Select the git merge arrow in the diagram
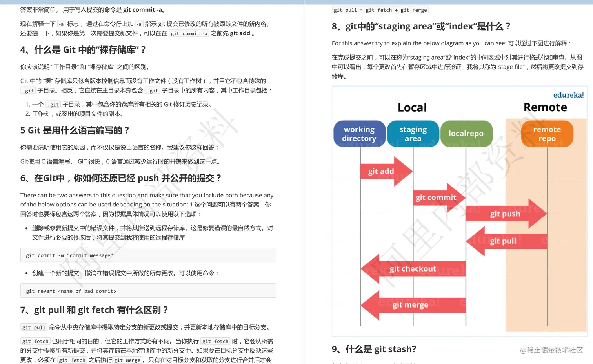The image size is (593, 364). pyautogui.click(x=409, y=305)
